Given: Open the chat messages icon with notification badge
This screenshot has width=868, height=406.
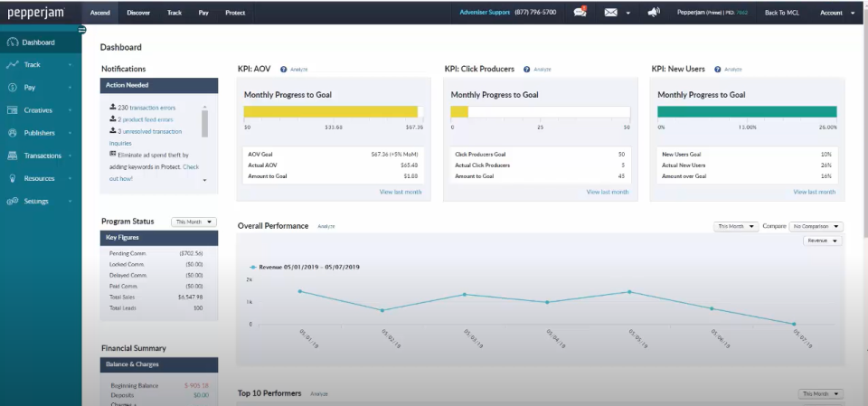Looking at the screenshot, I should 580,13.
